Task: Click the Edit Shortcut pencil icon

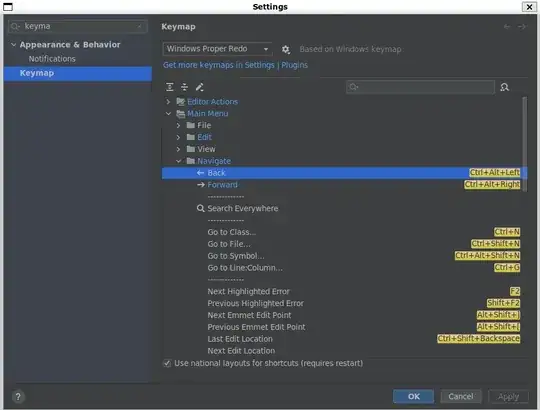Action: [x=199, y=87]
